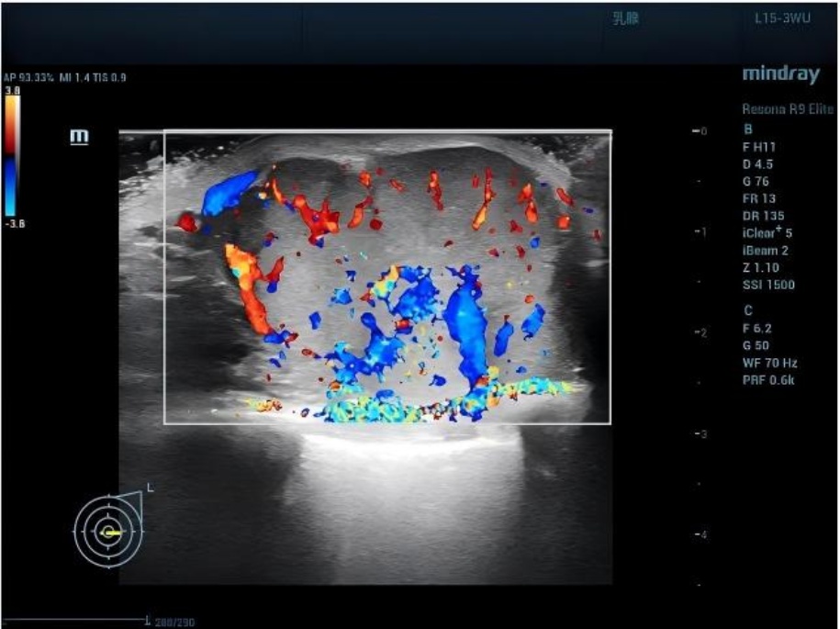The image size is (840, 629).
Task: Click the mindray logo
Action: tap(780, 74)
